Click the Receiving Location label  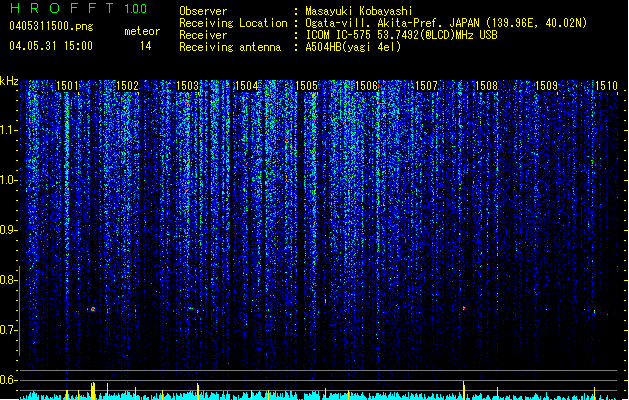233,23
